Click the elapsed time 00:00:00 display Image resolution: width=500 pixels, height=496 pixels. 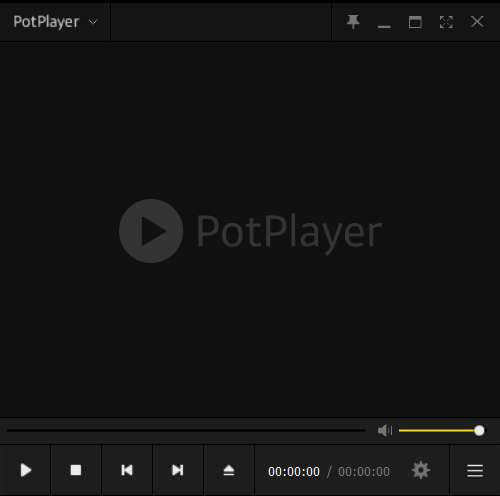coord(294,472)
